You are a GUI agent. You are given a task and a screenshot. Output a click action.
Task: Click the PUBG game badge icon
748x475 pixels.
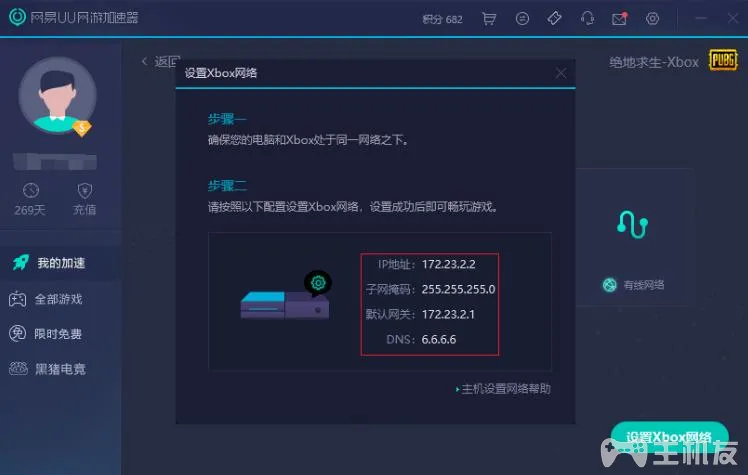tap(723, 60)
